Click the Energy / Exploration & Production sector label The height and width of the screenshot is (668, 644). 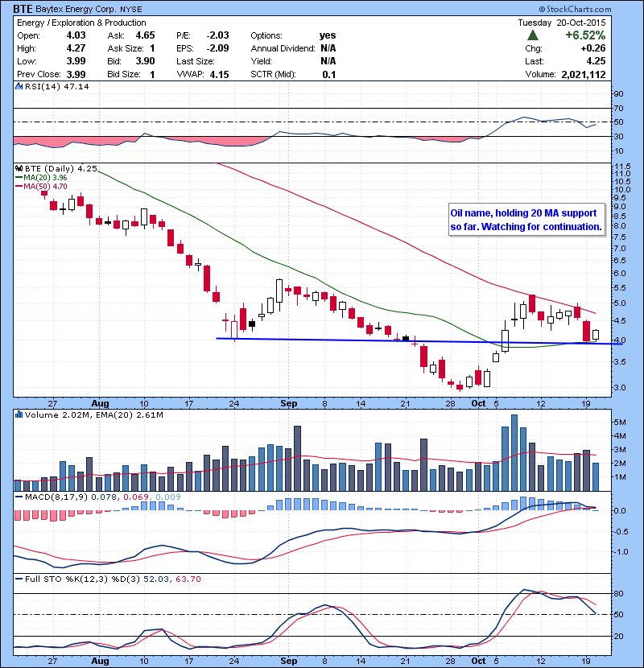81,23
